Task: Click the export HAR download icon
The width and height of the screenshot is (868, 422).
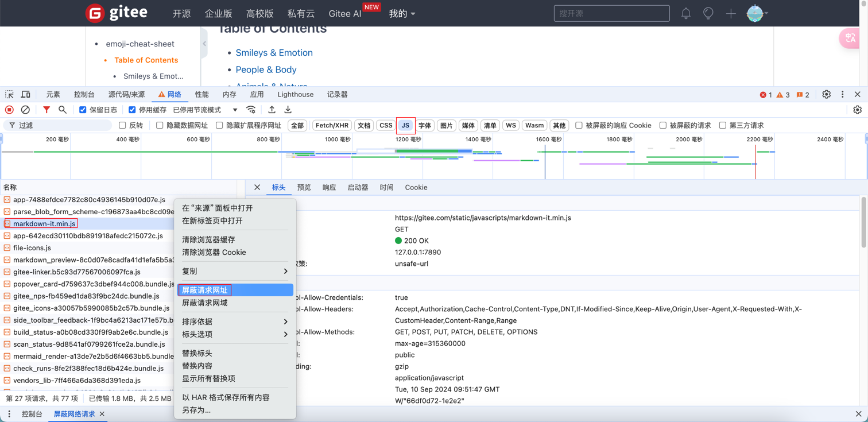Action: click(288, 110)
